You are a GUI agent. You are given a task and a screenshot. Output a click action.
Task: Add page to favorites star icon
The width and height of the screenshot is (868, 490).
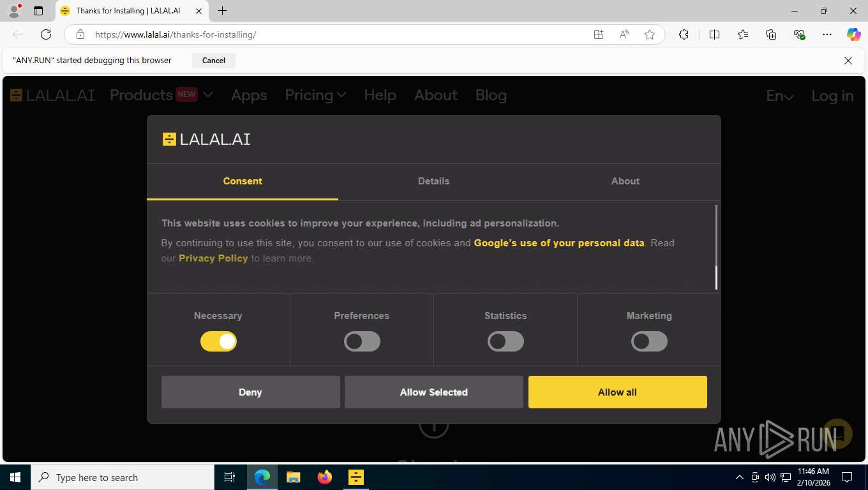coord(650,34)
